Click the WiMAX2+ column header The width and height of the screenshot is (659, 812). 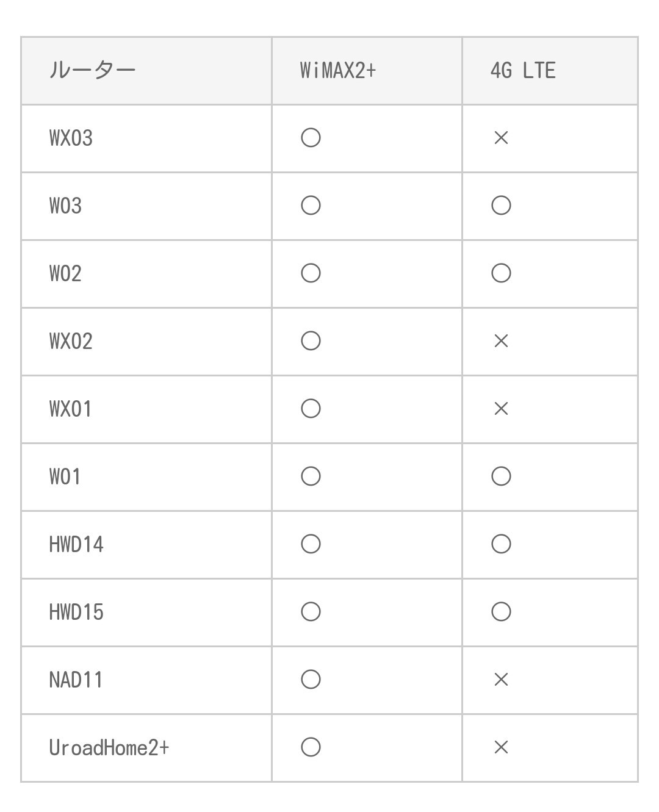[338, 70]
